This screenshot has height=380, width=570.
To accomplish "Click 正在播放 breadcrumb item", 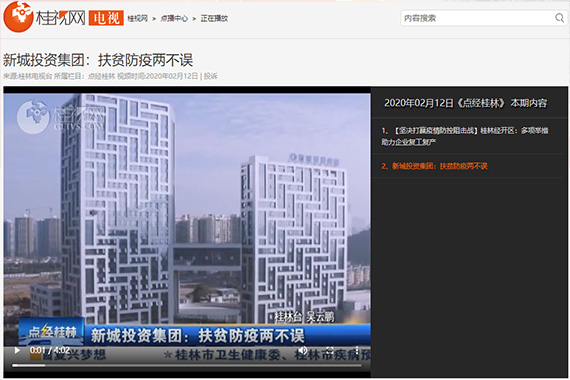I will pos(214,18).
